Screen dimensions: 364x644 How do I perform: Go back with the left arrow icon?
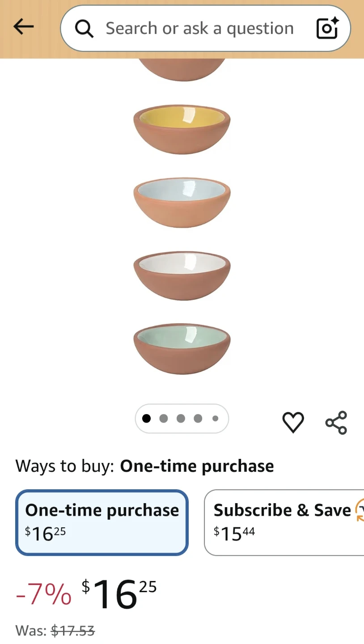[24, 27]
